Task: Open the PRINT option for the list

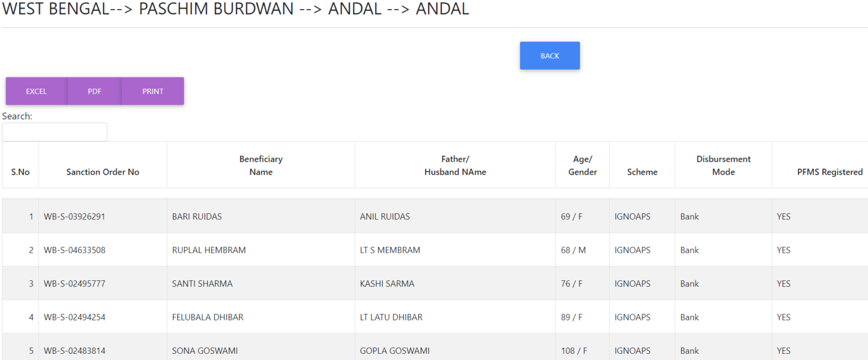Action: point(152,91)
